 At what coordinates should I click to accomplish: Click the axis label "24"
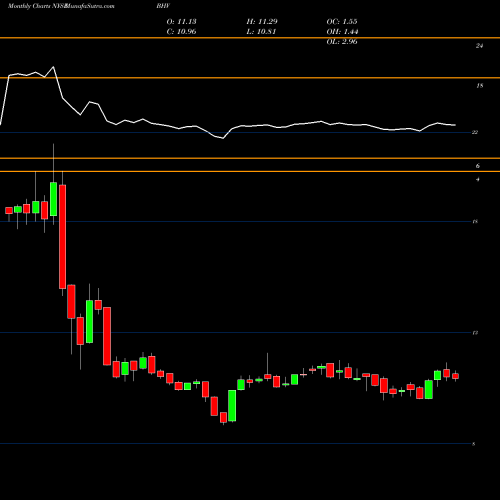479,46
